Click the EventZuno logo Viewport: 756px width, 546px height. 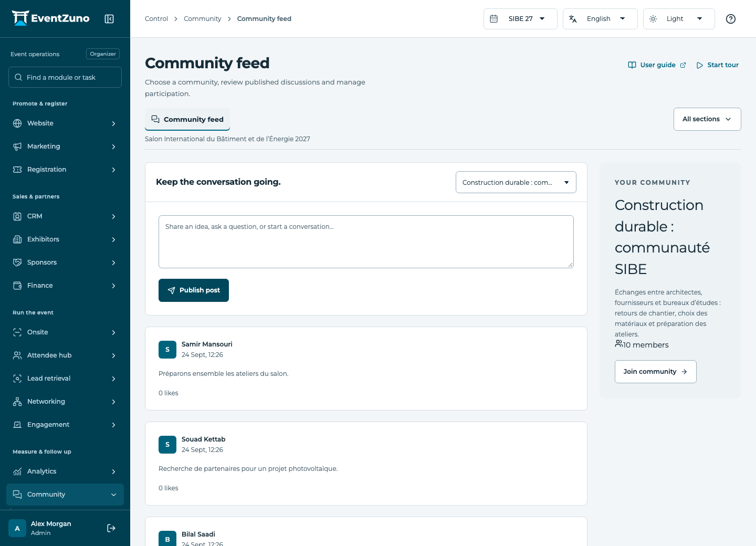point(50,18)
